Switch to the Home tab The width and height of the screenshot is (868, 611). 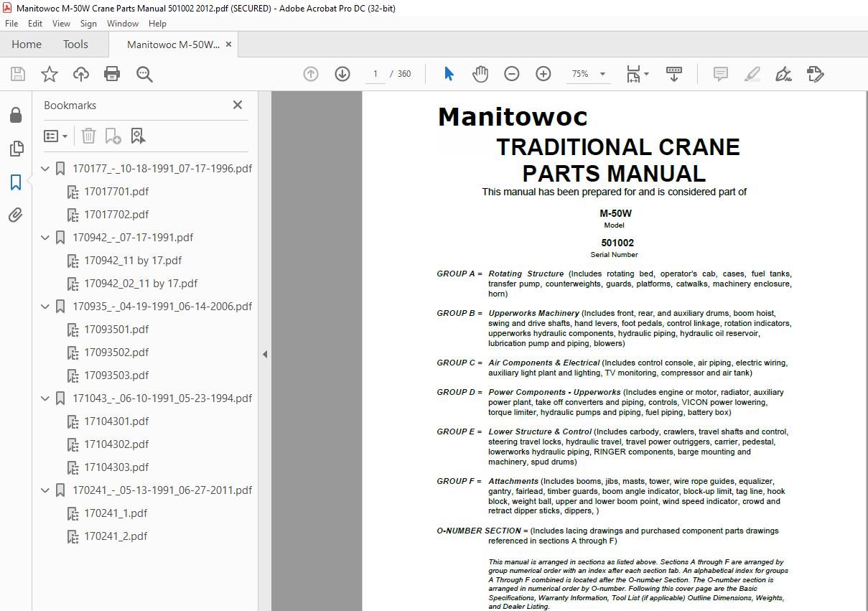point(27,45)
